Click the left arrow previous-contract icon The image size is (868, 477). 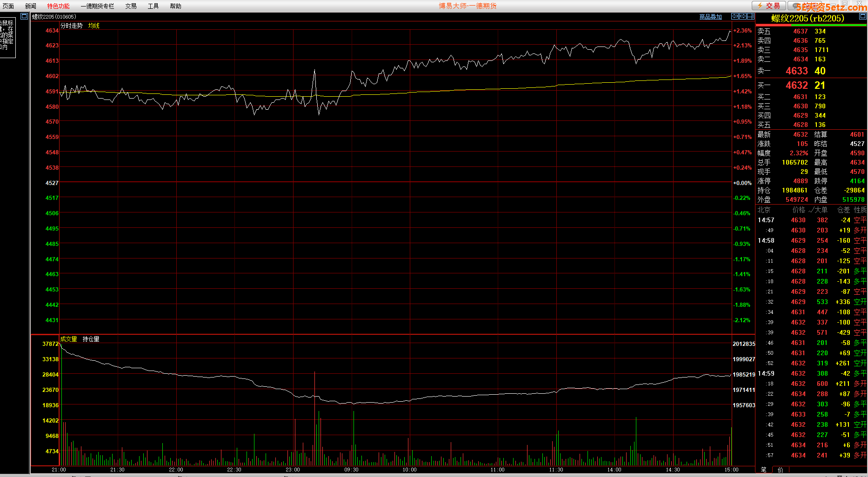(x=735, y=16)
